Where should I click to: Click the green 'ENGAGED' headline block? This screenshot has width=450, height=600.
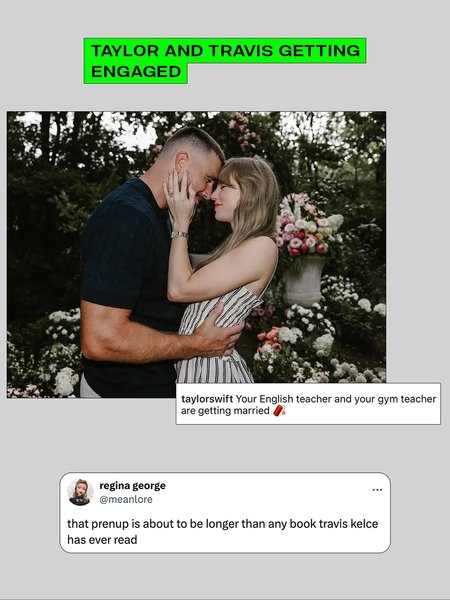point(136,72)
